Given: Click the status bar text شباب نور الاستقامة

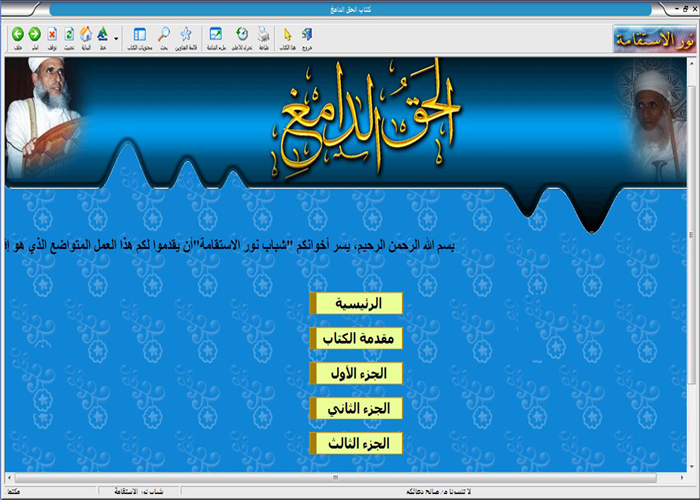Looking at the screenshot, I should point(138,492).
